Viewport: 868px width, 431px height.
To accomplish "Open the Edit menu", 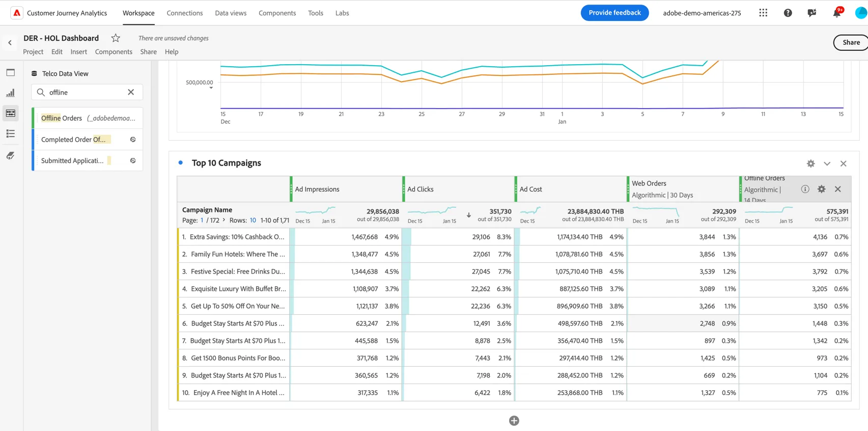I will [57, 52].
